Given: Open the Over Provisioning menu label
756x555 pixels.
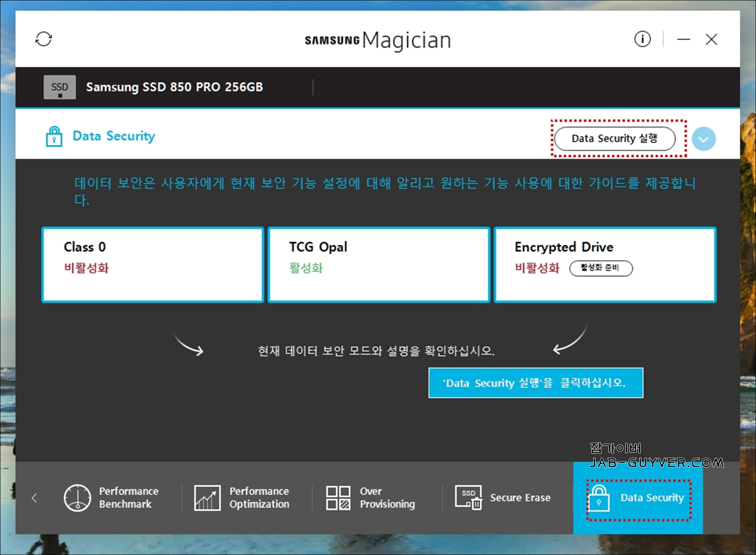Looking at the screenshot, I should click(387, 498).
